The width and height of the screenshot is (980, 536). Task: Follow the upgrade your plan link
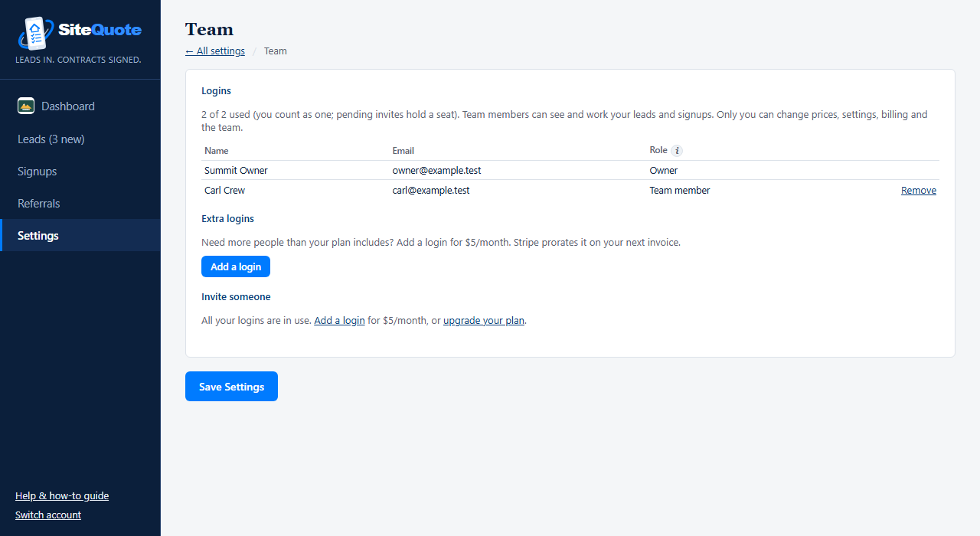pyautogui.click(x=484, y=321)
